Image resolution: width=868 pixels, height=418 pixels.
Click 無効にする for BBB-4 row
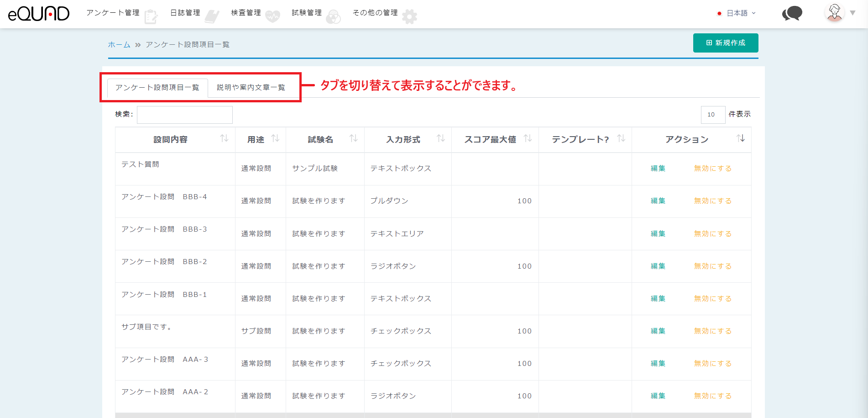point(712,201)
